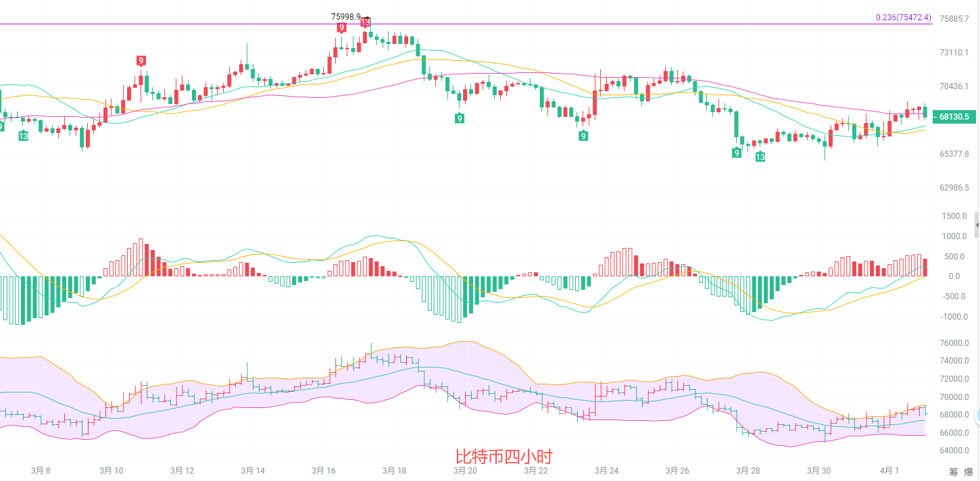Click the green 13 marker near 3月 28
Viewport: 980px width, 481px height.
coord(760,157)
